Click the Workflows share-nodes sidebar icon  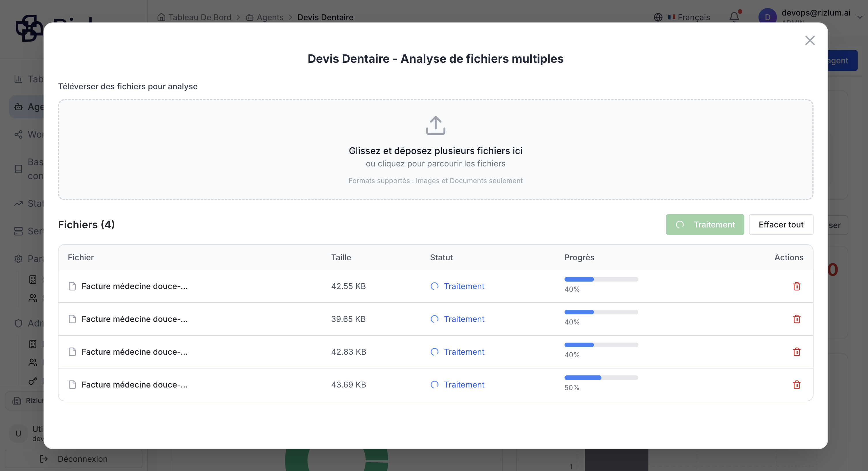[x=18, y=134]
